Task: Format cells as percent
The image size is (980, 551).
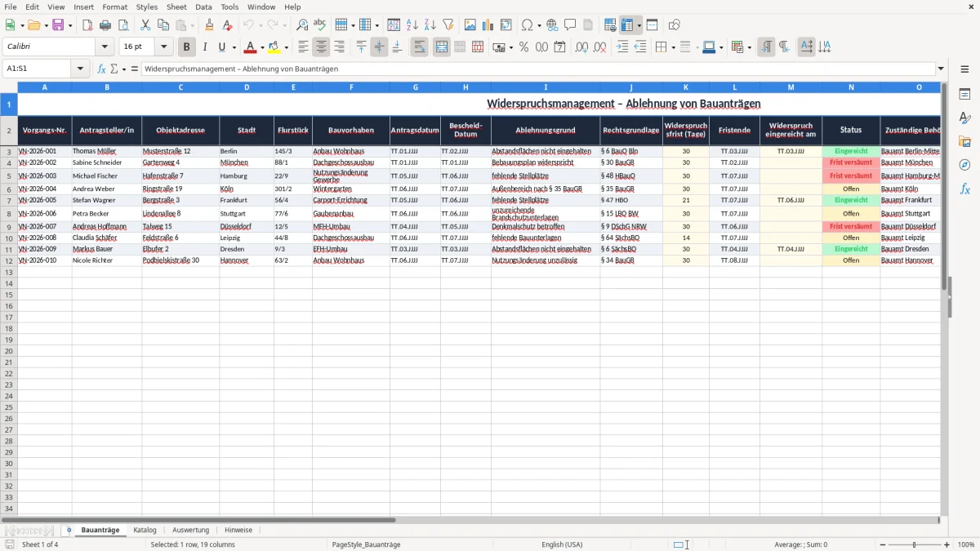Action: [523, 47]
